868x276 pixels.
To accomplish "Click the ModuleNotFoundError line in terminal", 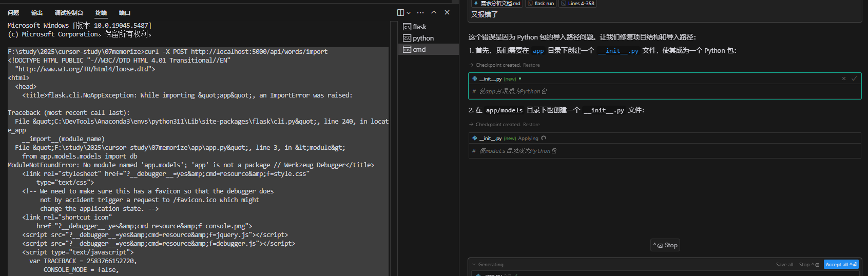I will (191, 165).
